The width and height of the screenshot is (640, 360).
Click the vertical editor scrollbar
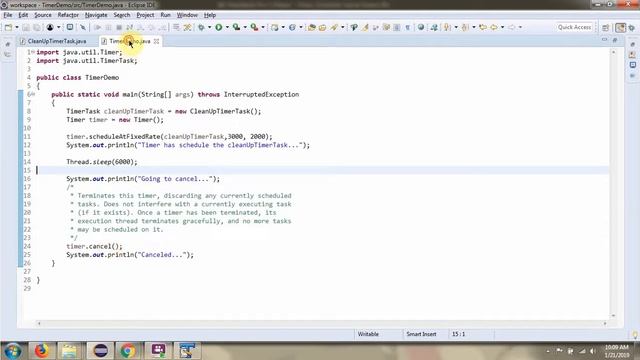[x=613, y=184]
